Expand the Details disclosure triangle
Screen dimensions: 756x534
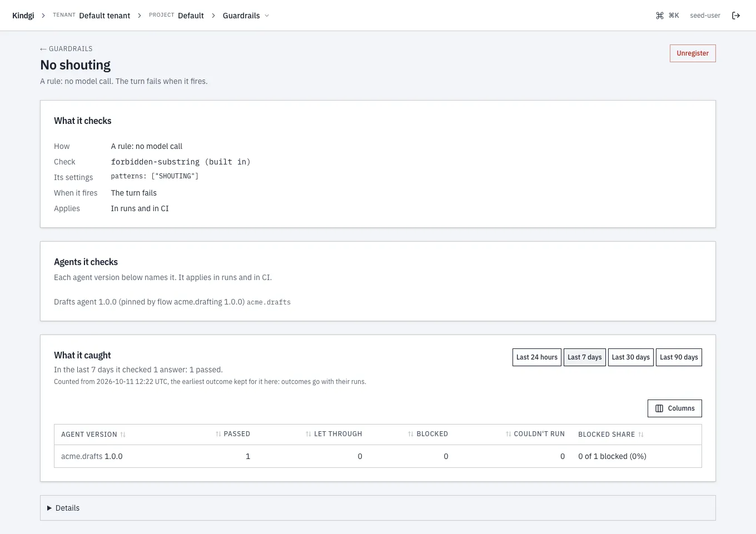(49, 508)
